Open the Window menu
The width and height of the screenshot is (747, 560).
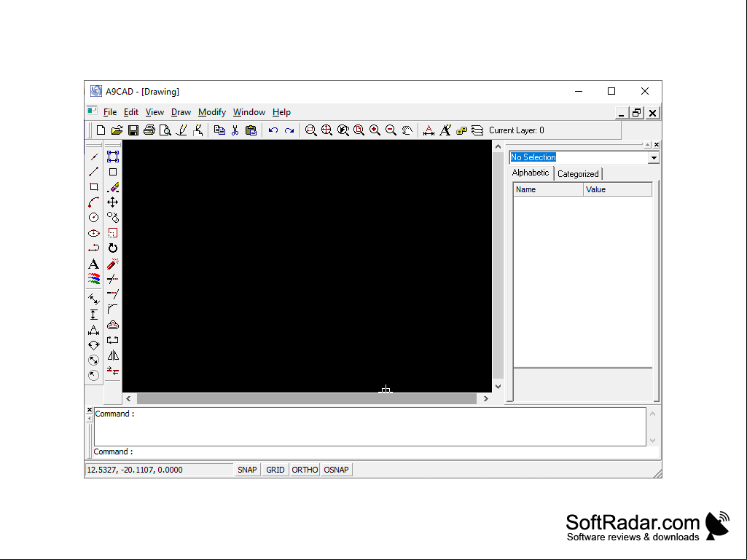[249, 112]
